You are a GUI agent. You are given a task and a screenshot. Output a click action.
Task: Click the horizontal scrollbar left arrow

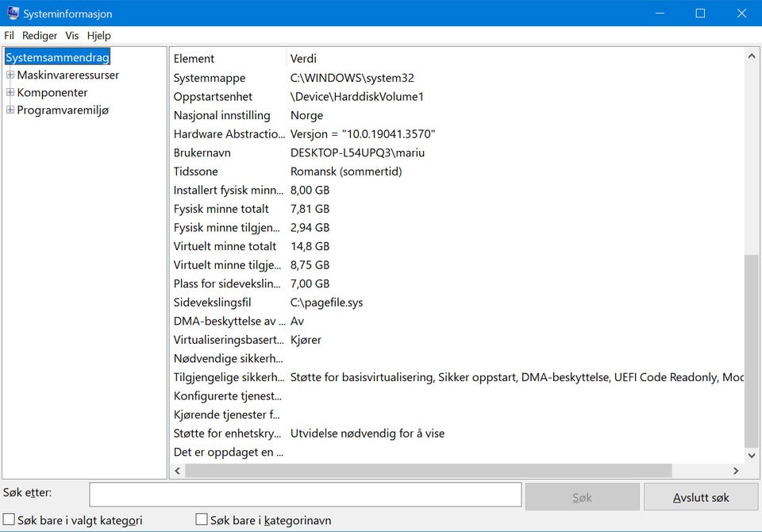point(177,471)
